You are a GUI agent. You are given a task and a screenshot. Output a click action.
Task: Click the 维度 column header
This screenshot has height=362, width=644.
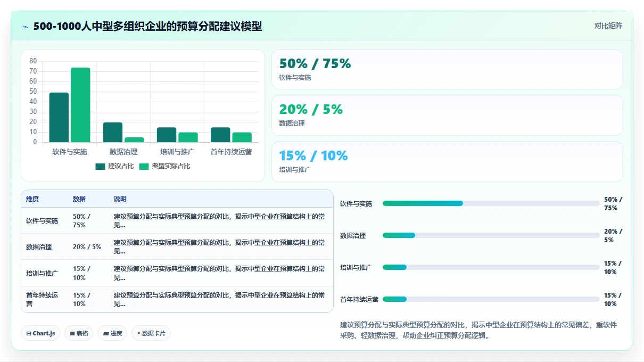click(x=32, y=199)
